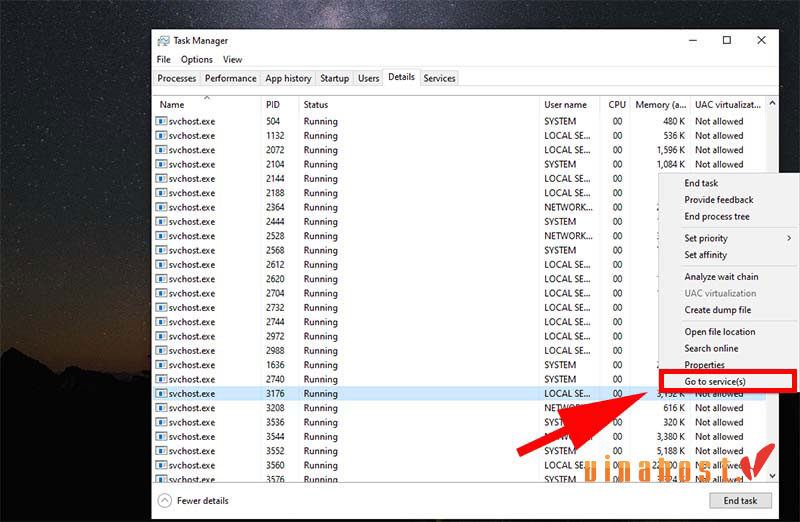Switch to the Processes tab
The height and width of the screenshot is (522, 800).
click(177, 79)
